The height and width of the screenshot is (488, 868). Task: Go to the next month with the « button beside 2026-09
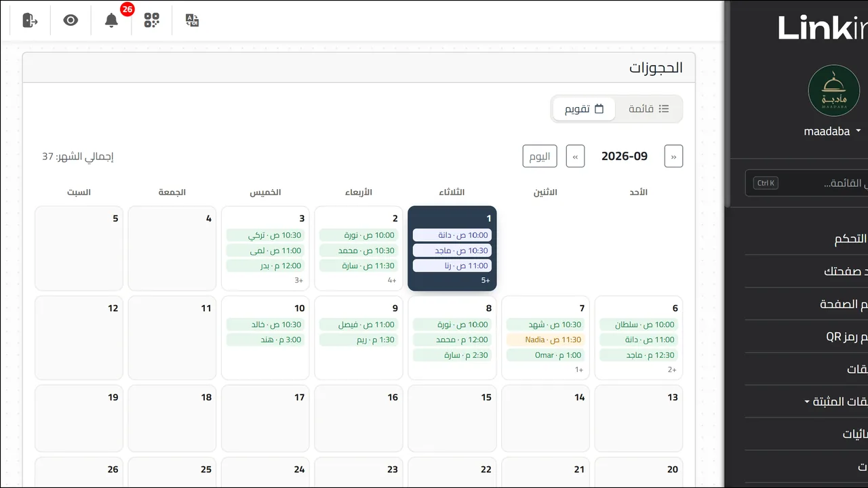[673, 156]
